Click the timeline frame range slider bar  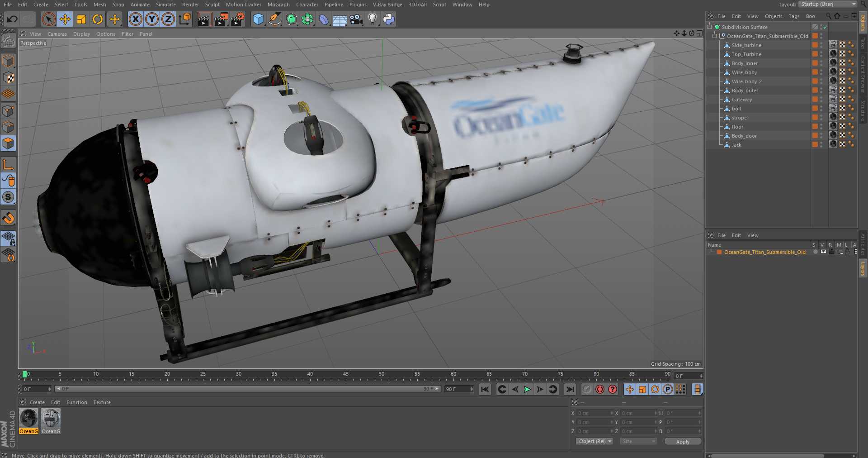pyautogui.click(x=248, y=389)
